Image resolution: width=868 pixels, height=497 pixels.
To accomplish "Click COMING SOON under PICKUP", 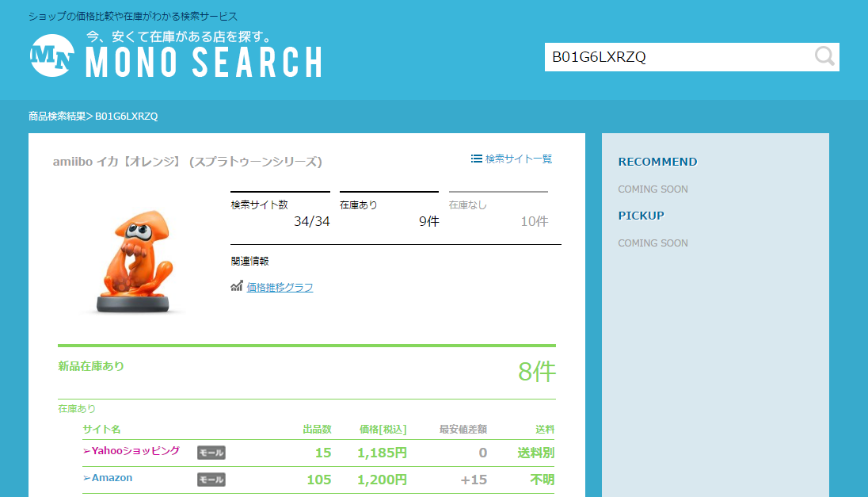I will point(653,243).
